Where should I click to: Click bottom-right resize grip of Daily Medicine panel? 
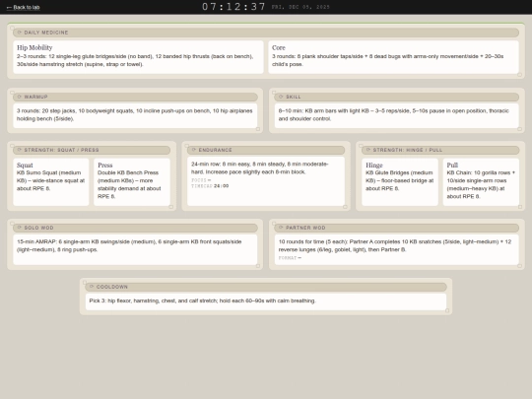(519, 75)
